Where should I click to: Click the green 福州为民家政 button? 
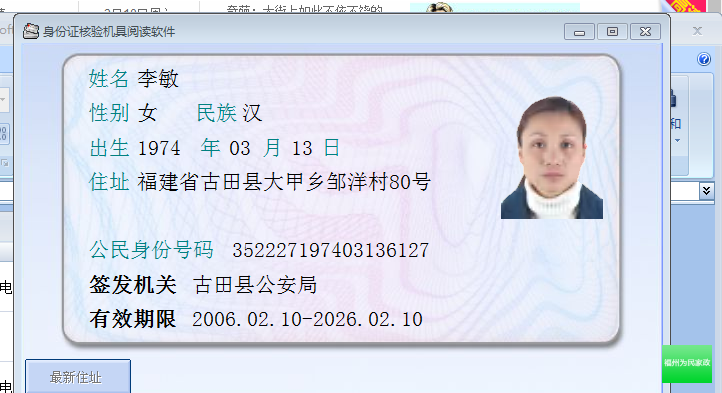click(687, 364)
